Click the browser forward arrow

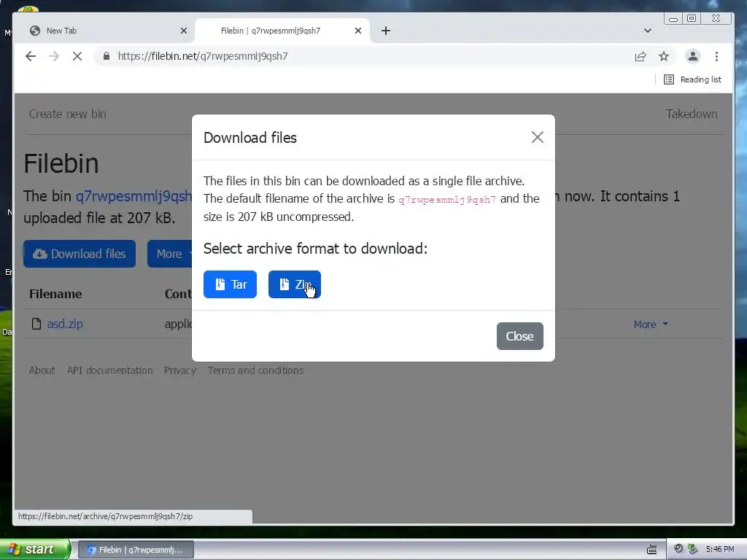coord(54,56)
